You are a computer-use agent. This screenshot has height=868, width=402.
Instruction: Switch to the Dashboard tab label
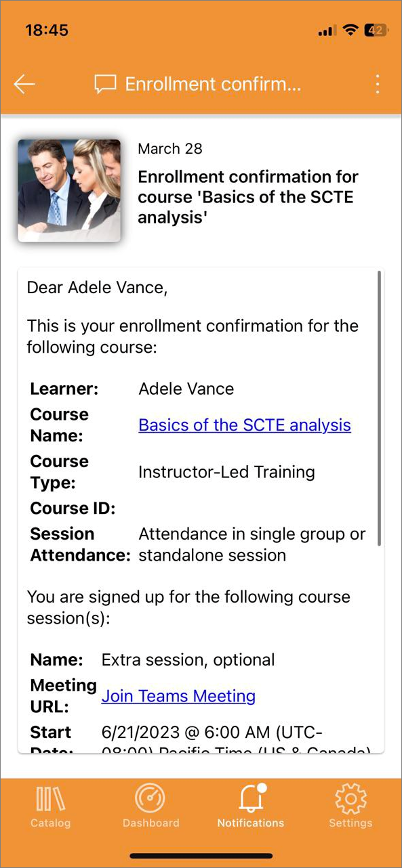(150, 823)
